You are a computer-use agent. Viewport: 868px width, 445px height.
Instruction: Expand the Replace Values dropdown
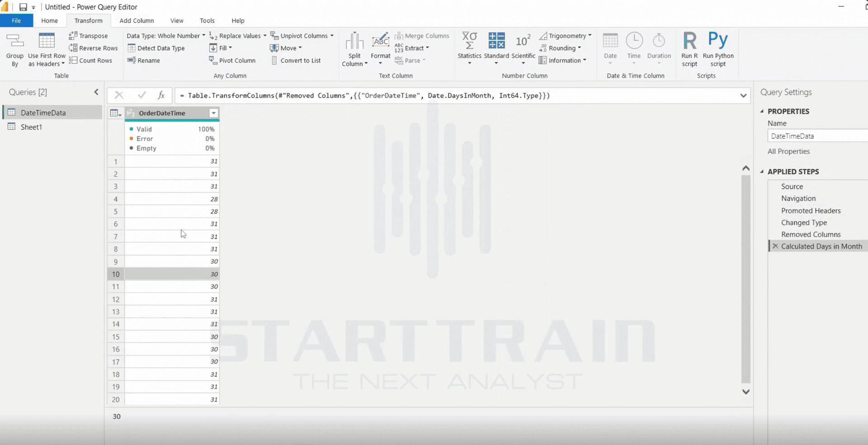[265, 36]
